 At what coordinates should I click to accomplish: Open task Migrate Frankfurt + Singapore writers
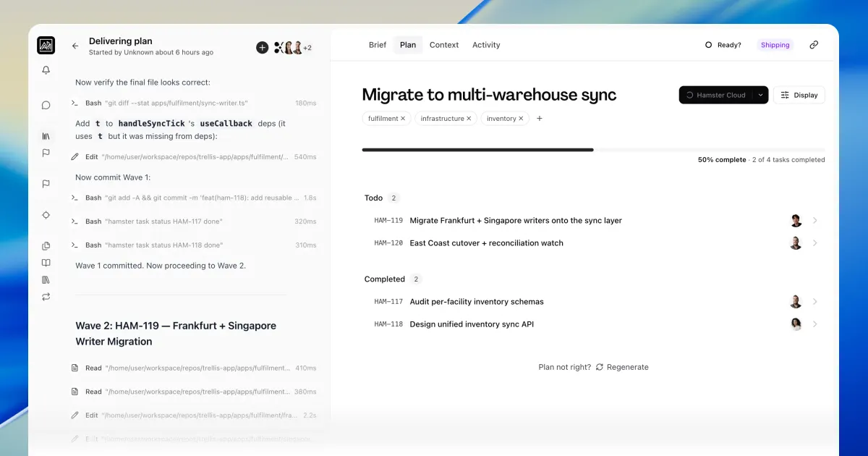point(516,221)
